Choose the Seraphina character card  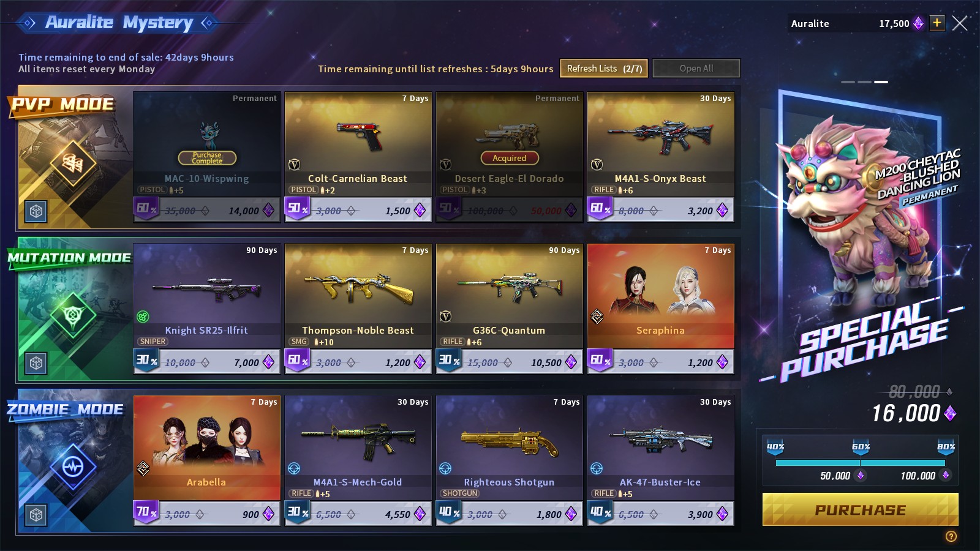point(661,309)
